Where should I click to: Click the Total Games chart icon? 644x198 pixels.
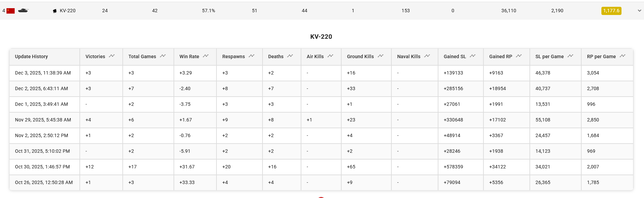coord(163,56)
